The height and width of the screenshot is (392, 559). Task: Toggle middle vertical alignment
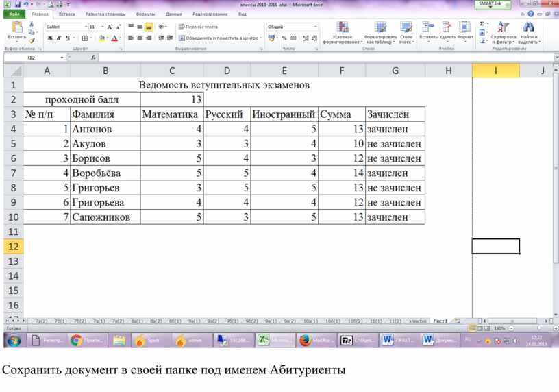pos(140,27)
